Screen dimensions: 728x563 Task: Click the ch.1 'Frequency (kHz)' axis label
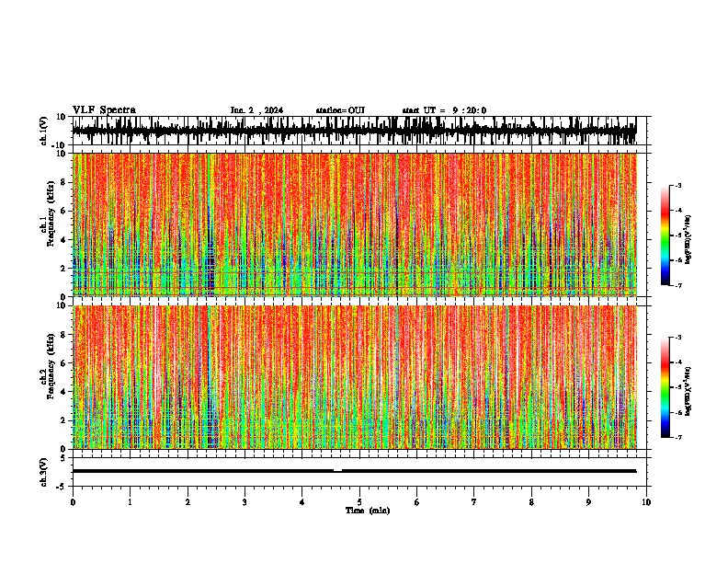click(51, 213)
